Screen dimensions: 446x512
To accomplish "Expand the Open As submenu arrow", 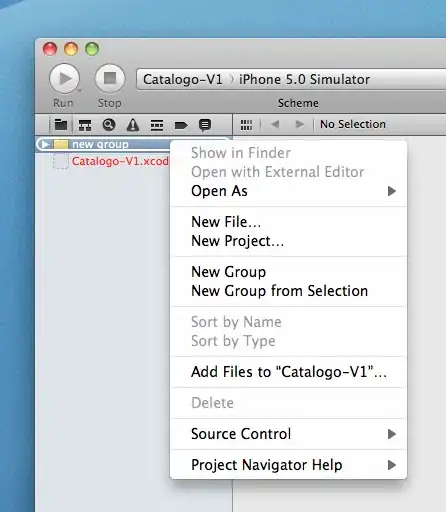I will (392, 191).
